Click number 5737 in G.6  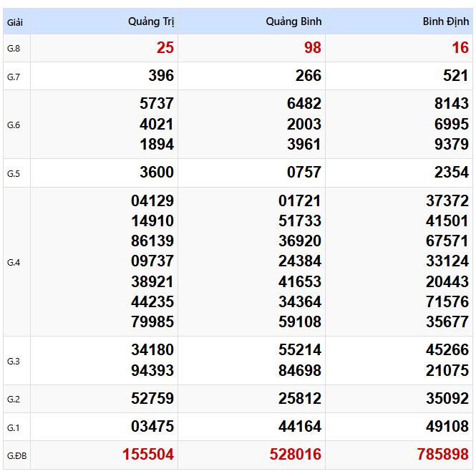pyautogui.click(x=157, y=103)
